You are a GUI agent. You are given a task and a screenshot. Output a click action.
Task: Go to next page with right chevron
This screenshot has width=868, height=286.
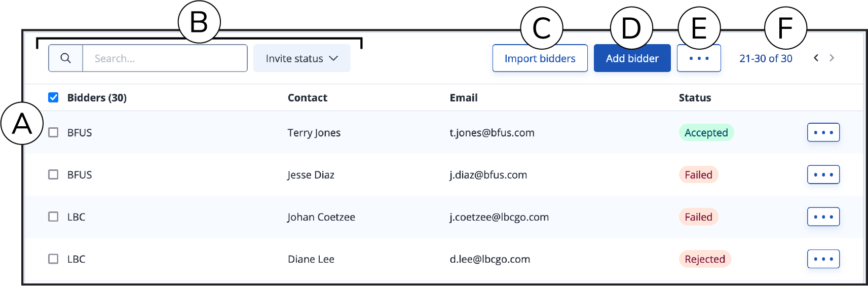coord(832,58)
